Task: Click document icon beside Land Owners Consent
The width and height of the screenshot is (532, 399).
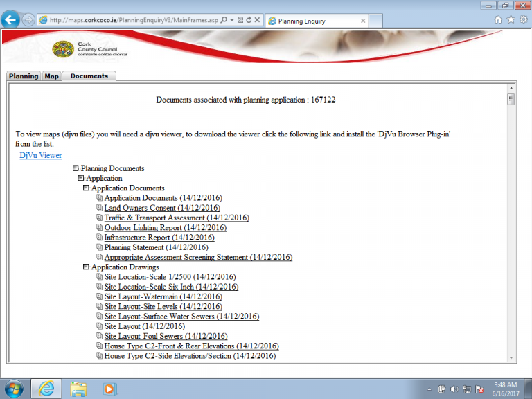Action: point(100,207)
